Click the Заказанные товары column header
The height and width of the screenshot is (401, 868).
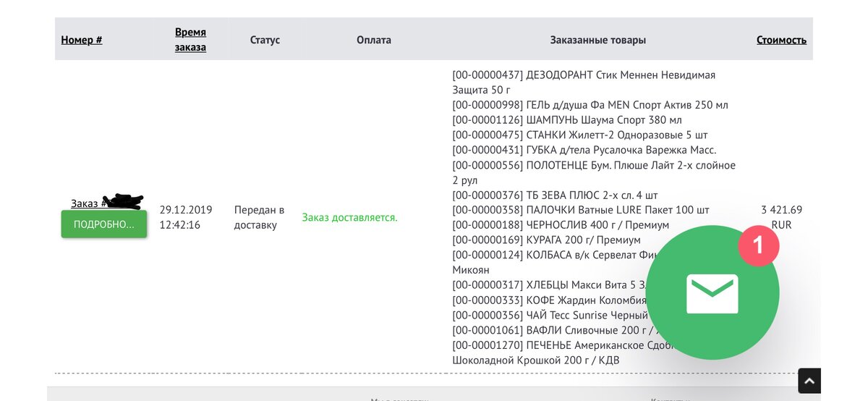pyautogui.click(x=597, y=40)
